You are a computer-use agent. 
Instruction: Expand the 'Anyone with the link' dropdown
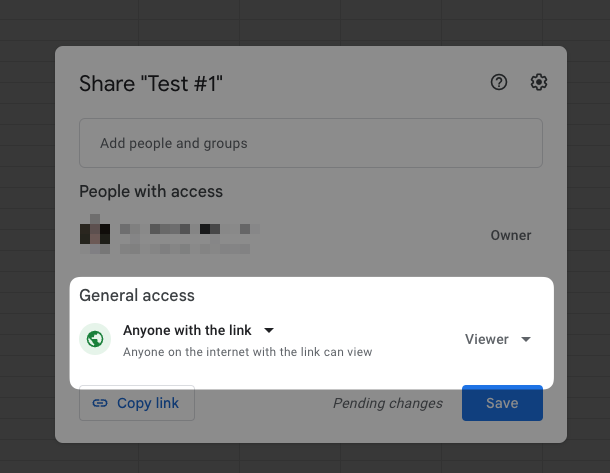coord(198,330)
